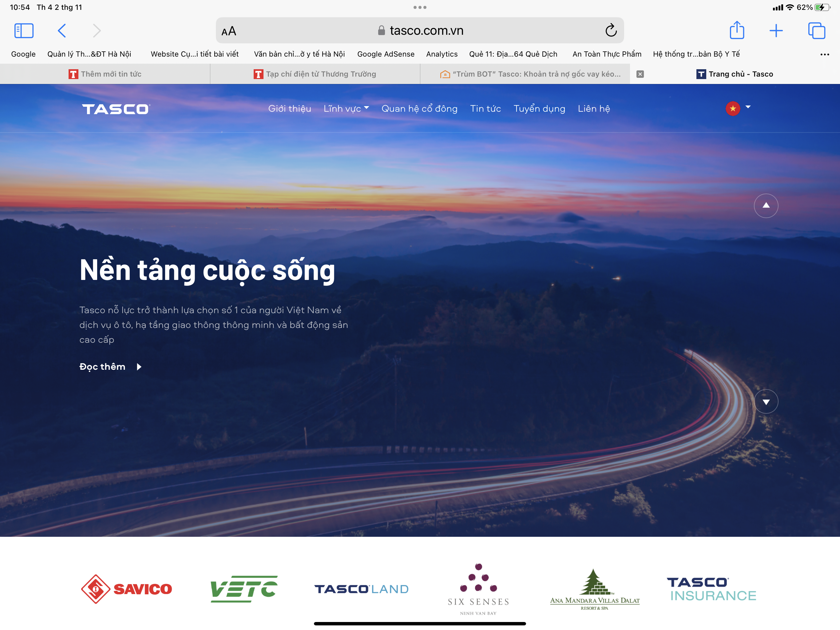The width and height of the screenshot is (840, 630).
Task: Open the Quan hệ cổ đông menu
Action: click(x=419, y=109)
